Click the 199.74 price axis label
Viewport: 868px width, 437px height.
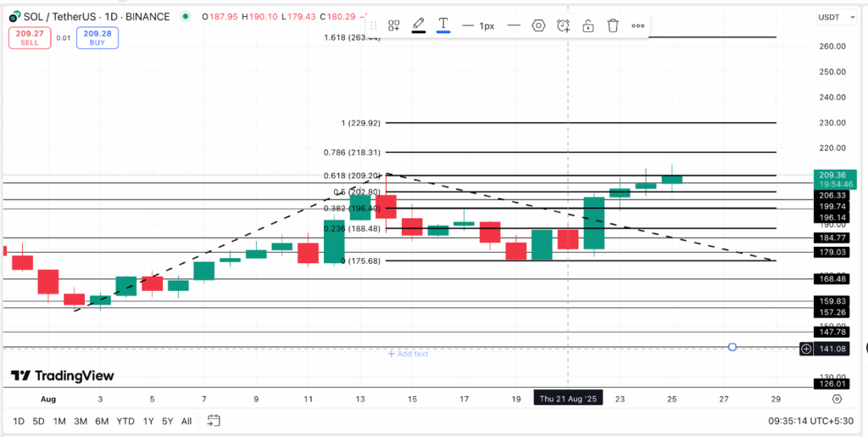(832, 206)
